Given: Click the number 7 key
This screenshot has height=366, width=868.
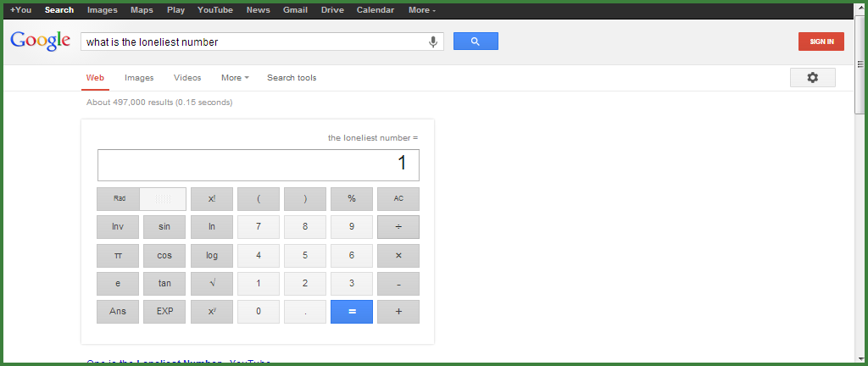Looking at the screenshot, I should click(259, 227).
